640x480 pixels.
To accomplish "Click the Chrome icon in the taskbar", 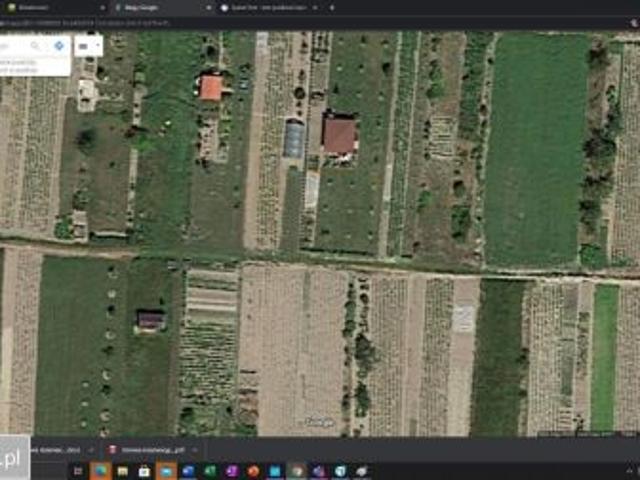I will click(297, 471).
